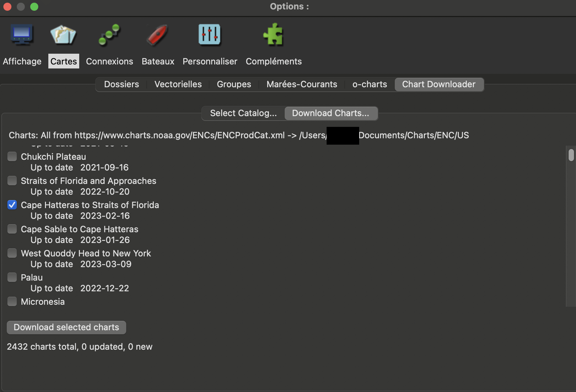Open the Personnaliser sliders icon
Screen dimensions: 576x392
tap(209, 35)
